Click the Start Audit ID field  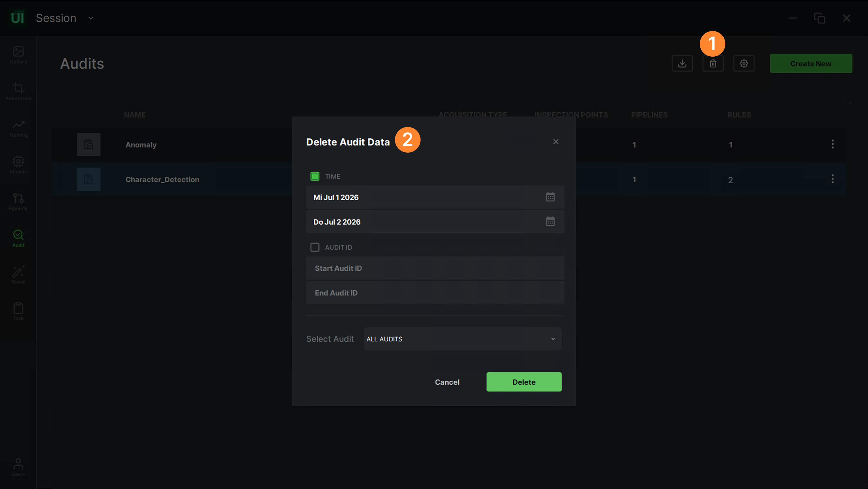tap(435, 268)
